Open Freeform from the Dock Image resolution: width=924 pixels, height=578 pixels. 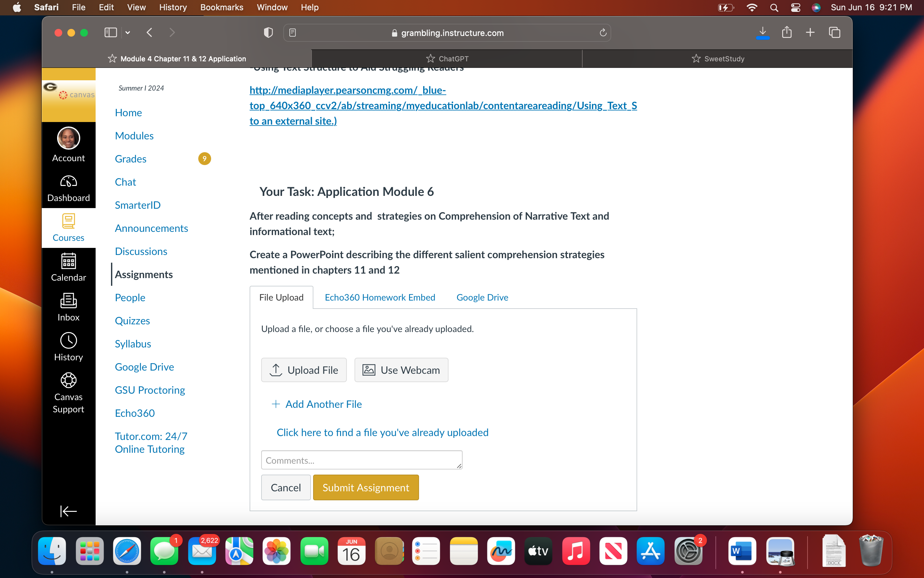point(501,551)
